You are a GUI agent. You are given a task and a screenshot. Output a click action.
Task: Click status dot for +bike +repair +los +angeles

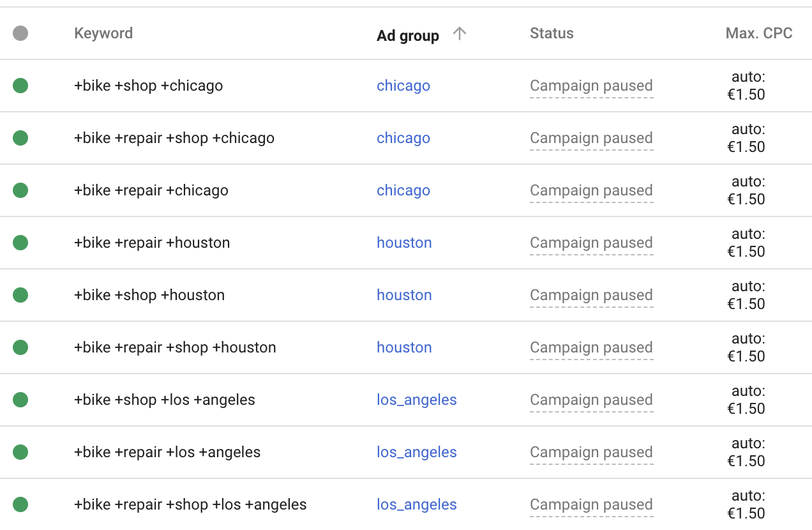tap(20, 452)
